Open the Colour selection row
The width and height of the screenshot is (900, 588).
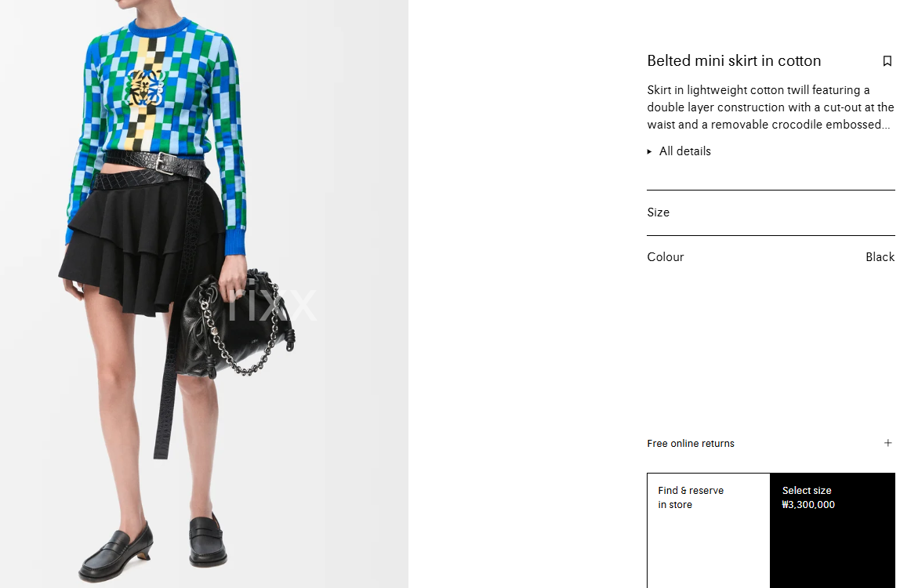[x=771, y=257]
